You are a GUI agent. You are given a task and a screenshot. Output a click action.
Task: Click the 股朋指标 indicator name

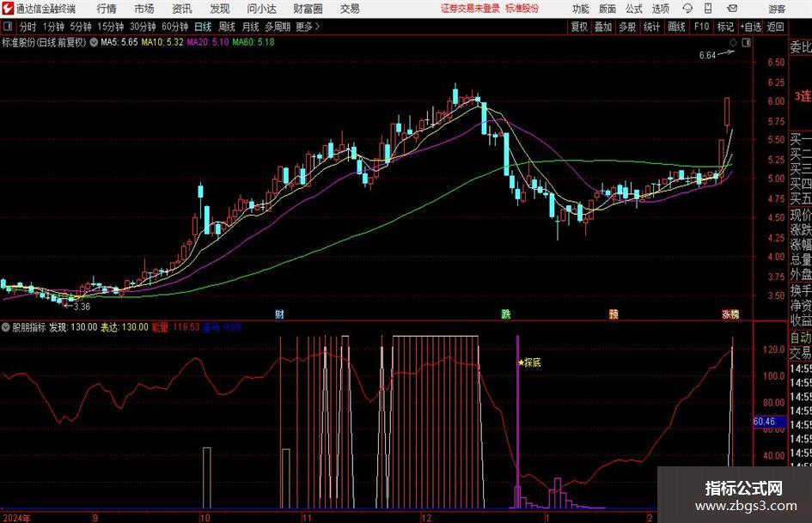point(29,327)
